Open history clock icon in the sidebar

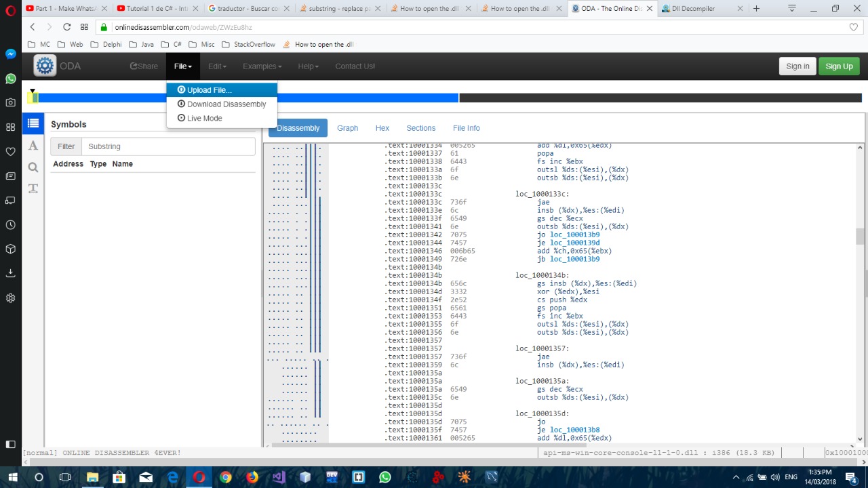pos(10,224)
